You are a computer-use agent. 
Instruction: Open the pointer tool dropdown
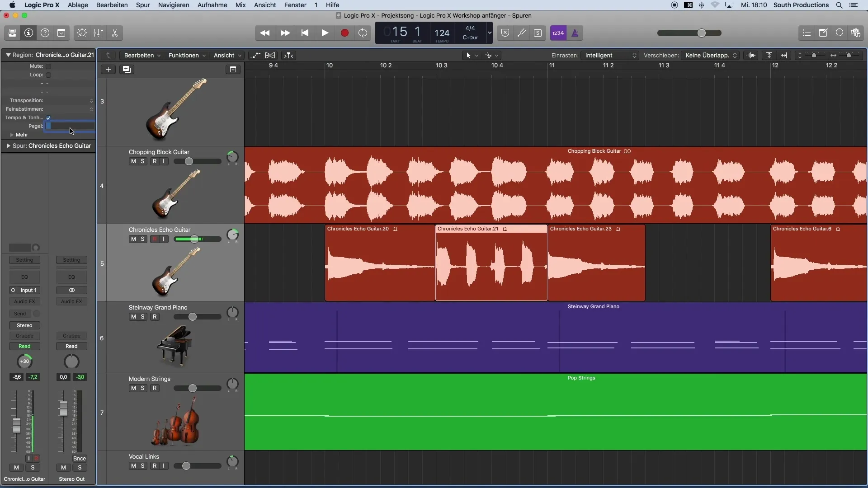click(x=472, y=55)
